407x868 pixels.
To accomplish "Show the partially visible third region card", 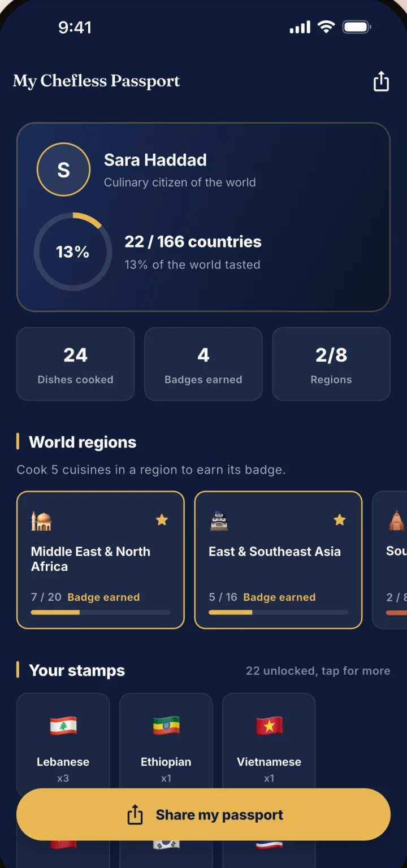I will 389,560.
